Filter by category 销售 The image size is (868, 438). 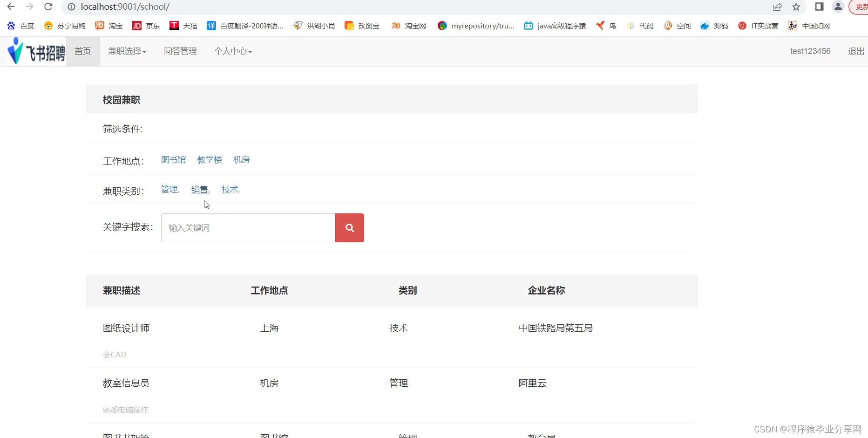tap(200, 190)
